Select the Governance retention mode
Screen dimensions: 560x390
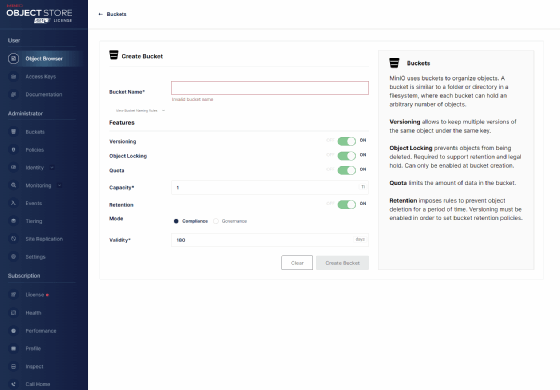coord(216,221)
